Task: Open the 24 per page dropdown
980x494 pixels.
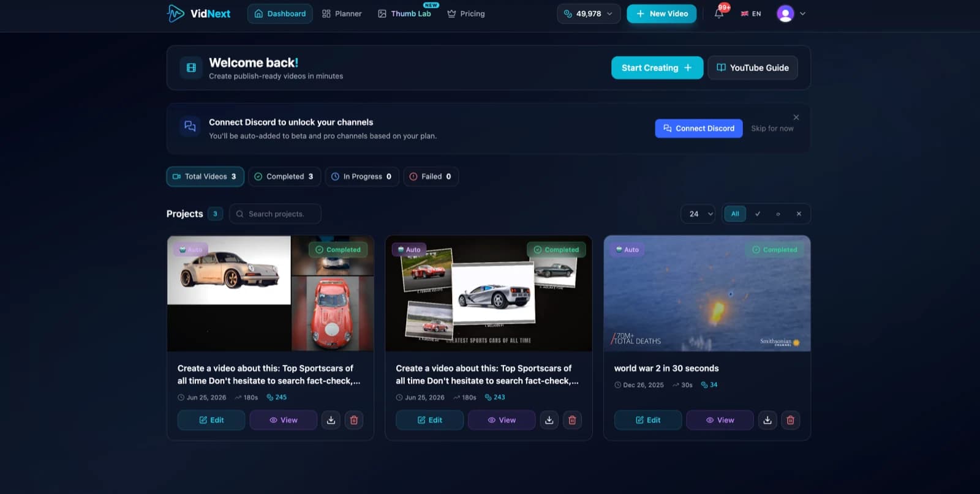Action: click(698, 214)
